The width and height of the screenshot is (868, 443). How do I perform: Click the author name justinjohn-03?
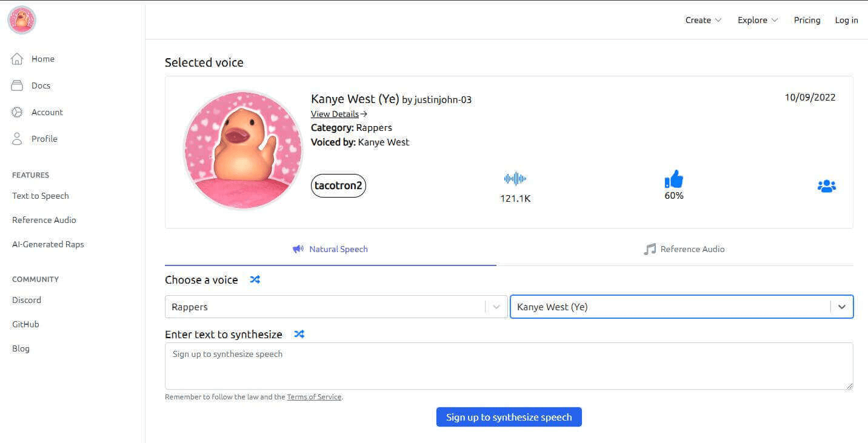pos(443,100)
